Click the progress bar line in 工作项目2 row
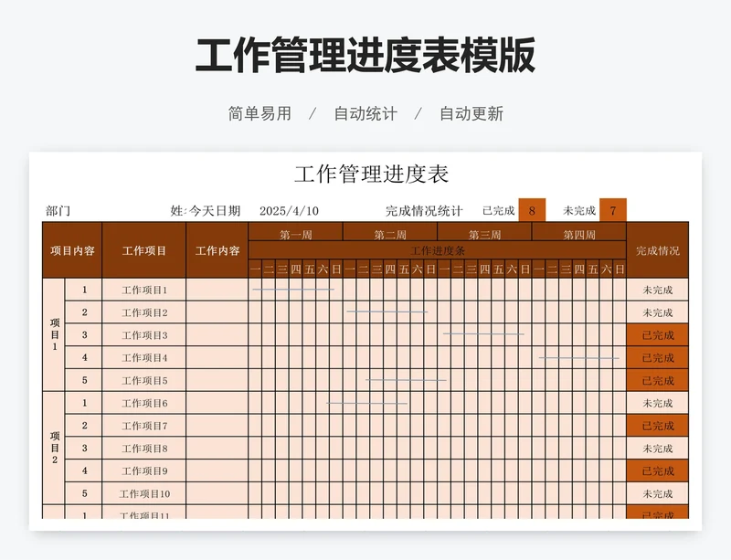Image resolution: width=731 pixels, height=560 pixels. pos(387,312)
